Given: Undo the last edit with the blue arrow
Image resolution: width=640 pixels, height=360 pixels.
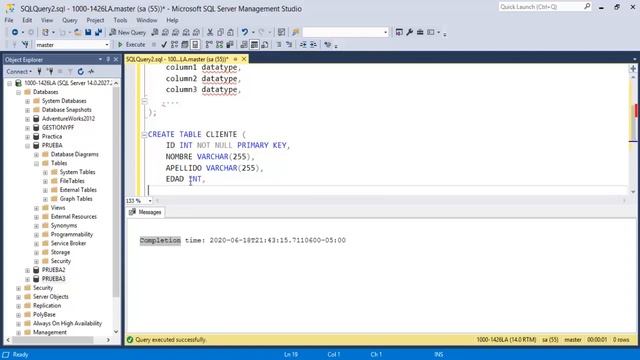Looking at the screenshot, I should 244,32.
